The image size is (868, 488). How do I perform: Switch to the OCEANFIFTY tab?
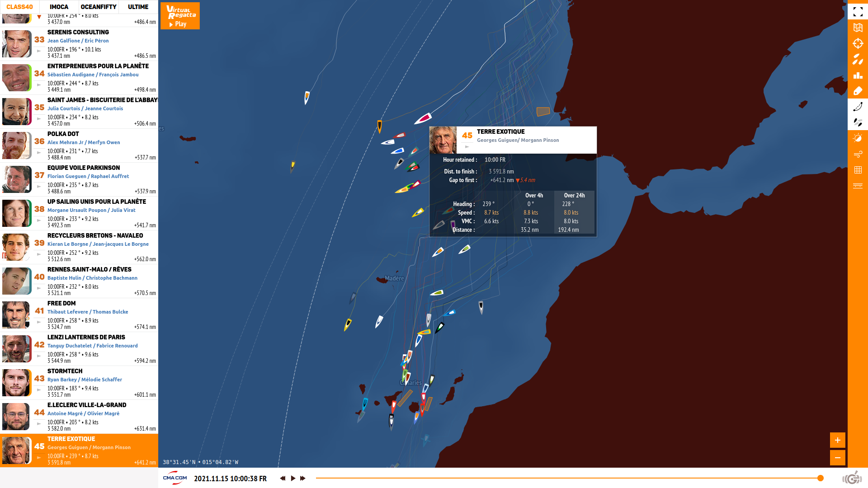click(99, 7)
